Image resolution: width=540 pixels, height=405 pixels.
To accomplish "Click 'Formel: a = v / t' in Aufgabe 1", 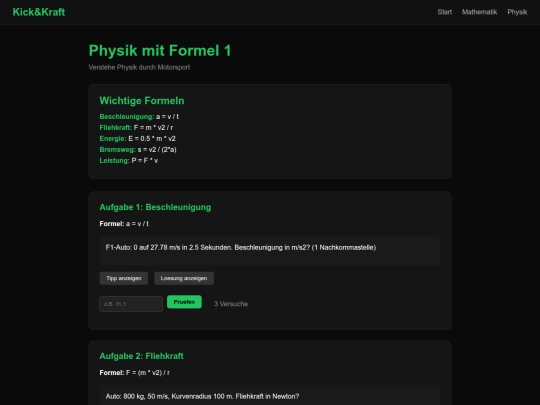I will tap(124, 224).
